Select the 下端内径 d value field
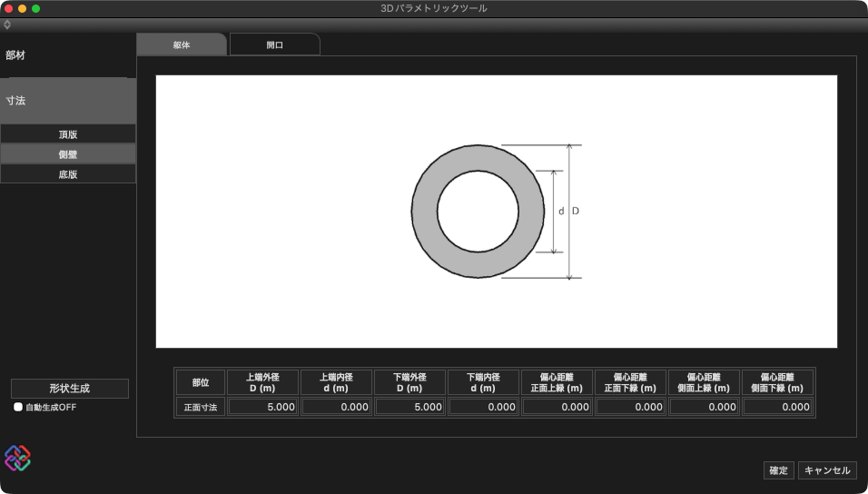This screenshot has width=868, height=494. click(483, 408)
